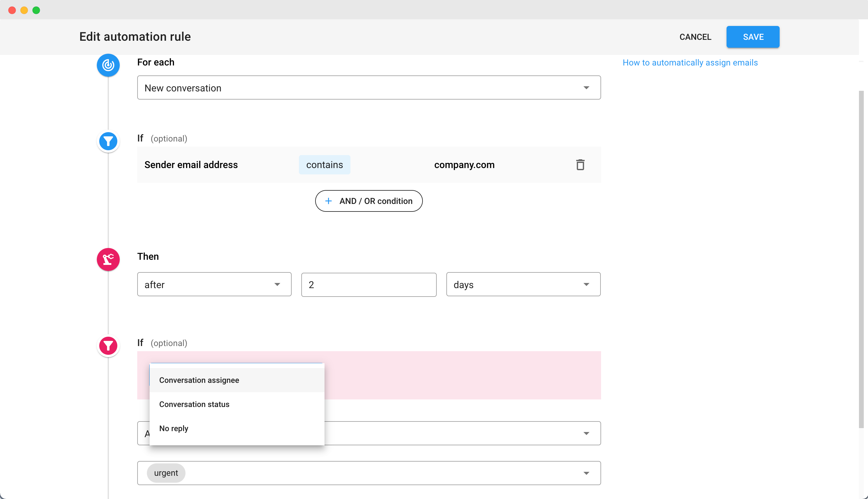Pick the 'No reply' option
The width and height of the screenshot is (868, 499).
237,428
